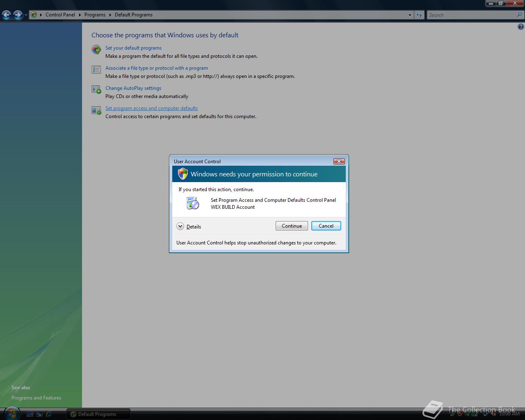Click the Programs breadcrumb
Screen dimensions: 525x420
95,15
